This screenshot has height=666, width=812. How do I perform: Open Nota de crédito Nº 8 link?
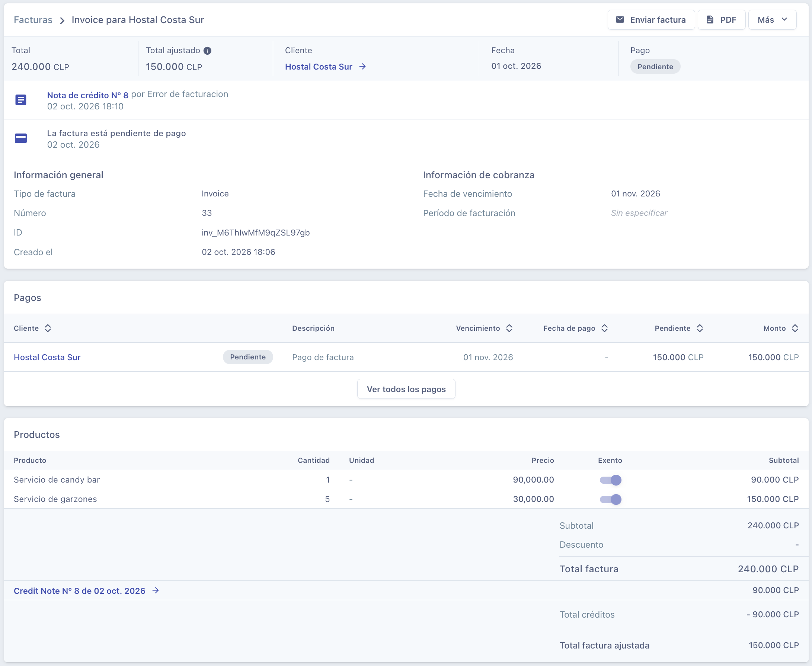(x=87, y=95)
